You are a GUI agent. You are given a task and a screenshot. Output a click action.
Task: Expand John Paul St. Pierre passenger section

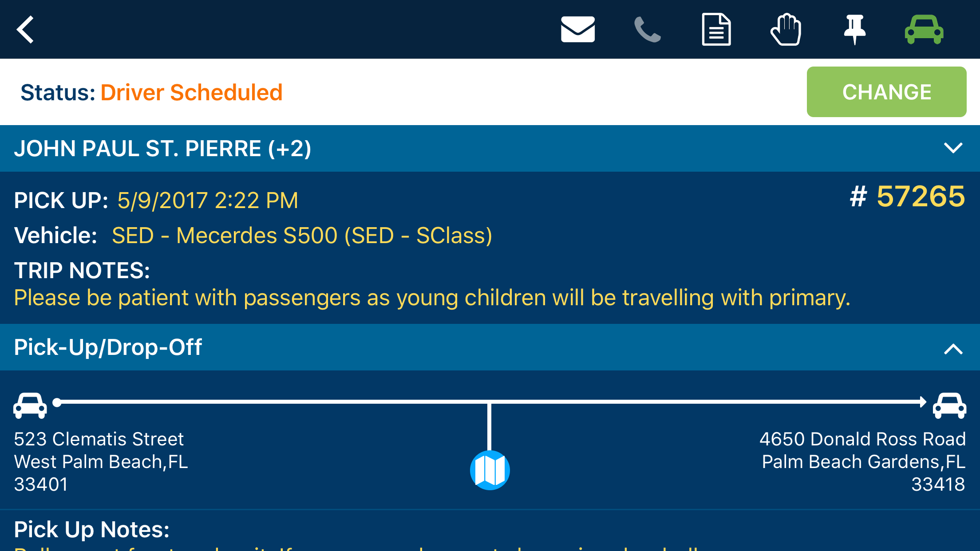point(953,148)
